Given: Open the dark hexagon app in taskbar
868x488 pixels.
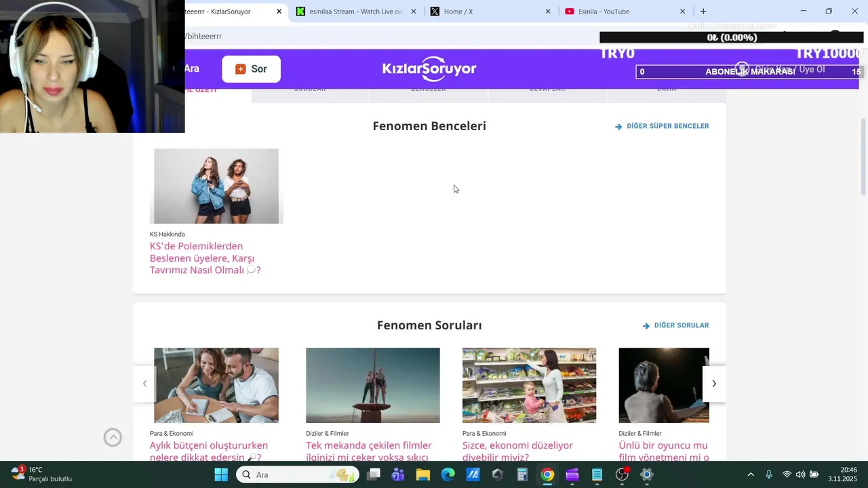Looking at the screenshot, I should 498,474.
